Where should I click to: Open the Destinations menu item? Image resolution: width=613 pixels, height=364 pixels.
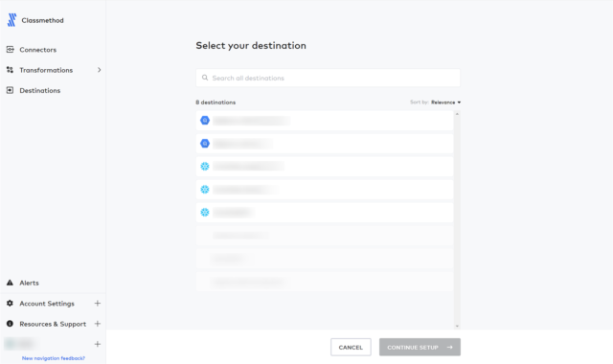point(40,90)
